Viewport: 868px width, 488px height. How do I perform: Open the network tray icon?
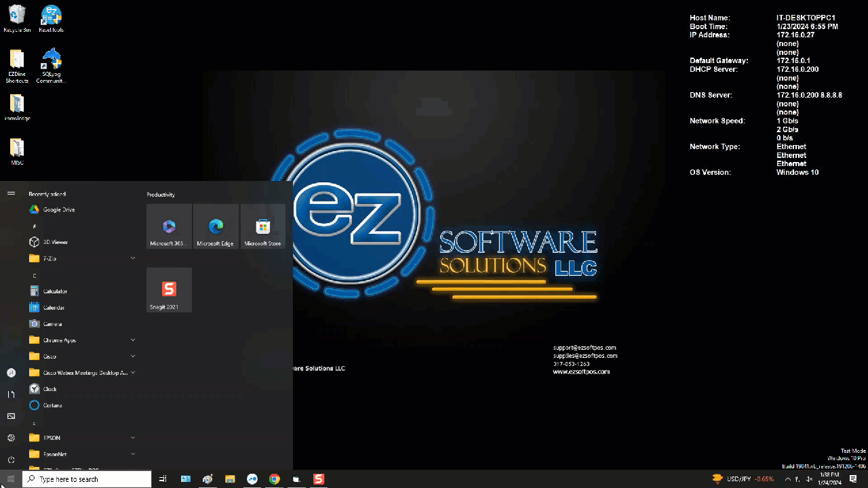798,479
